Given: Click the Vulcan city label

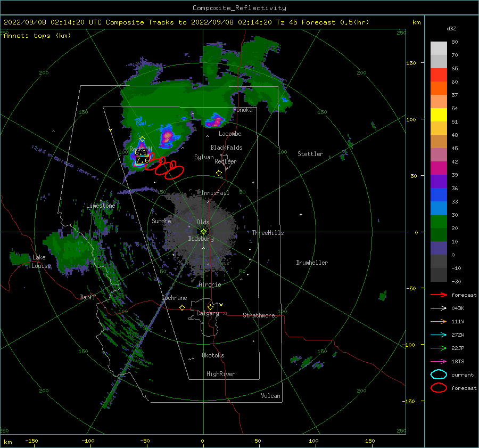Looking at the screenshot, I should pos(271,396).
